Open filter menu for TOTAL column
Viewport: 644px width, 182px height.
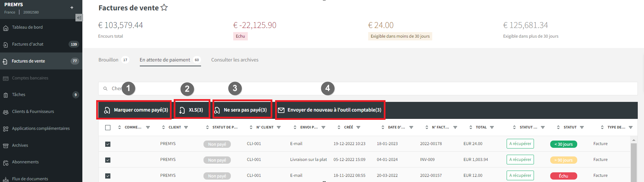click(x=492, y=127)
